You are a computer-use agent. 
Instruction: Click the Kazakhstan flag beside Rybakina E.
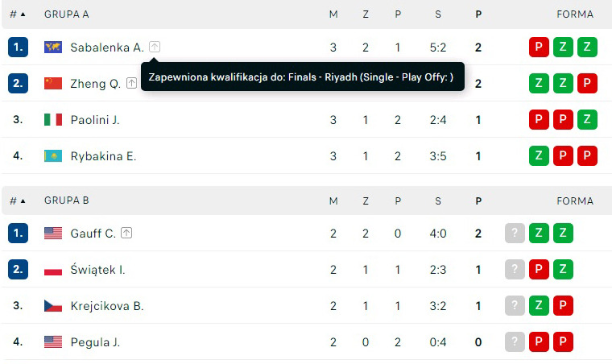tap(53, 156)
